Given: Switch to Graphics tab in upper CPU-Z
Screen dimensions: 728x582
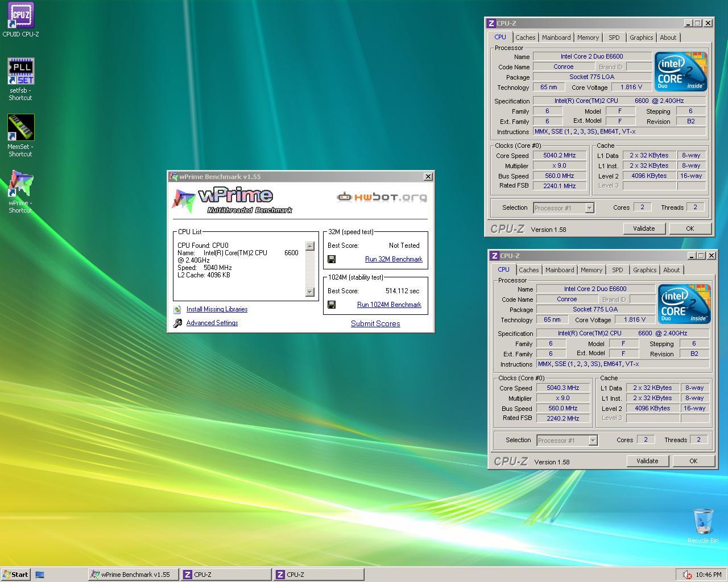Looking at the screenshot, I should point(641,38).
